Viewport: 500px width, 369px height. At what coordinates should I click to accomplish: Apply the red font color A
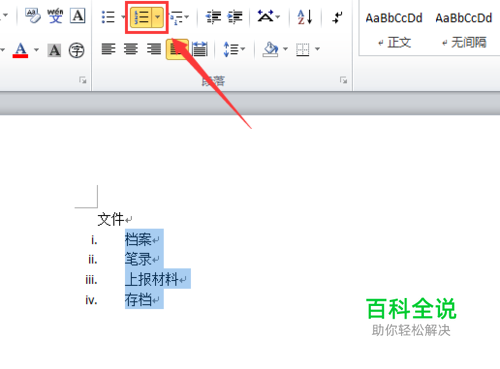point(21,50)
